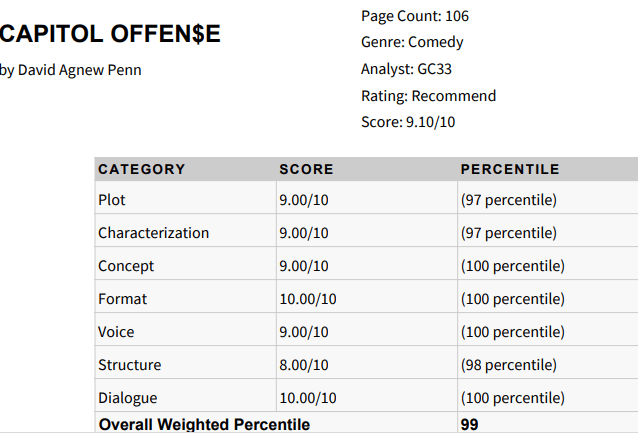Click the overall percentile value 99
638x433 pixels.
pos(470,424)
